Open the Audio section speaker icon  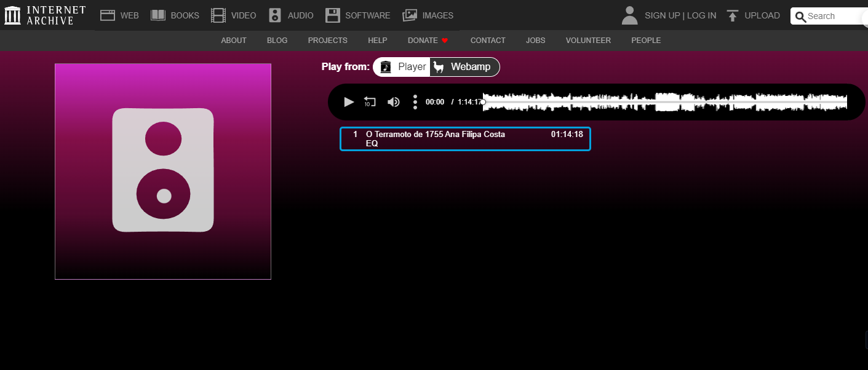click(x=275, y=15)
